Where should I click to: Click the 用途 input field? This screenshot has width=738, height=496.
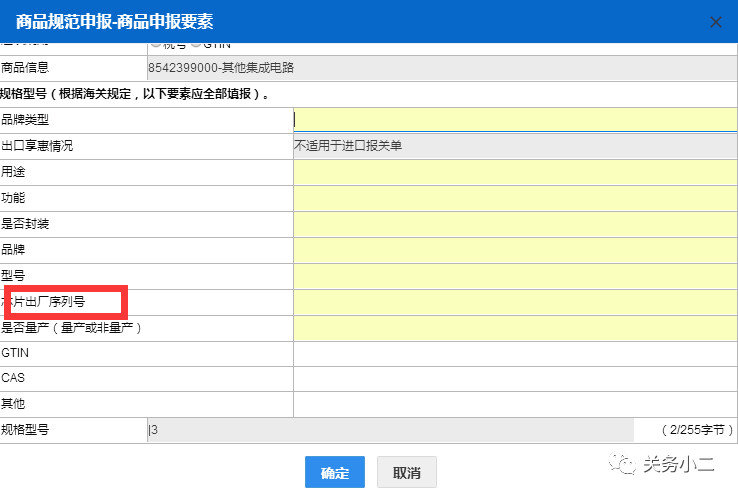(x=514, y=172)
